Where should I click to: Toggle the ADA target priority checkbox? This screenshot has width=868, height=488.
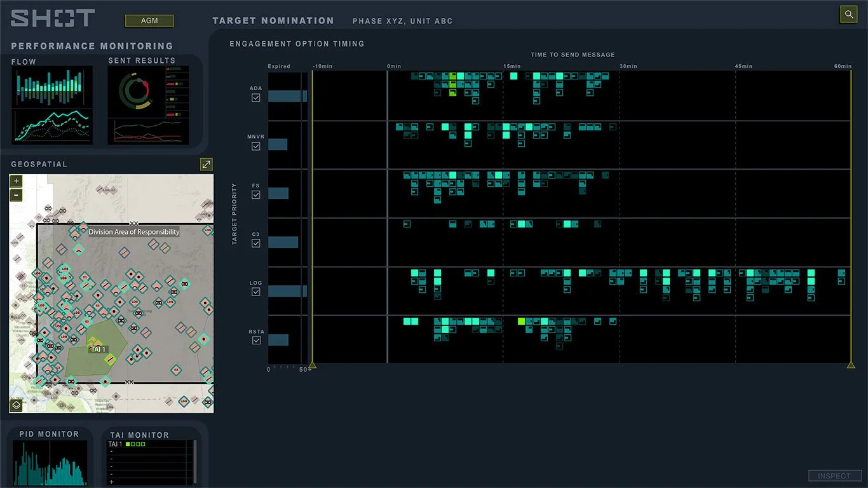pos(256,97)
